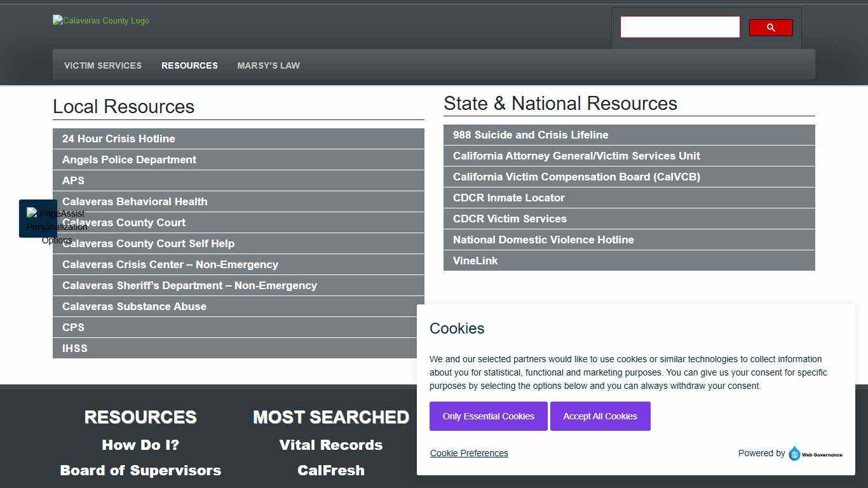
Task: Select VineLink under State & National Resources
Action: coord(475,261)
